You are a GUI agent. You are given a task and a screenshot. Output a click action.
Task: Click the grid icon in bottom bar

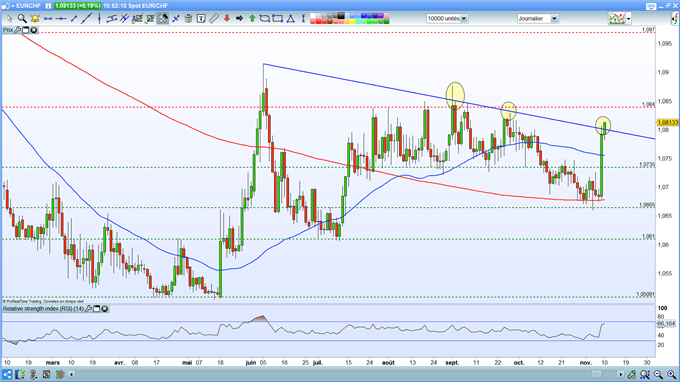(46, 374)
